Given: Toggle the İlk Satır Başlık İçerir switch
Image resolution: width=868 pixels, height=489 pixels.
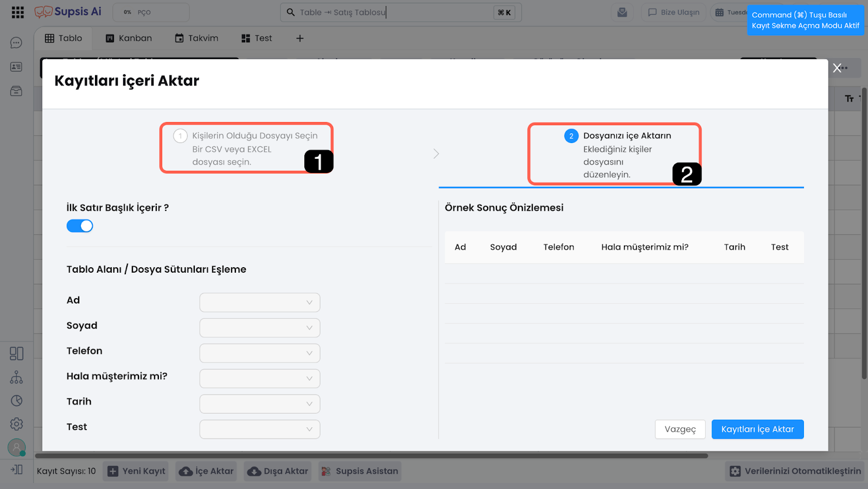Looking at the screenshot, I should point(80,226).
